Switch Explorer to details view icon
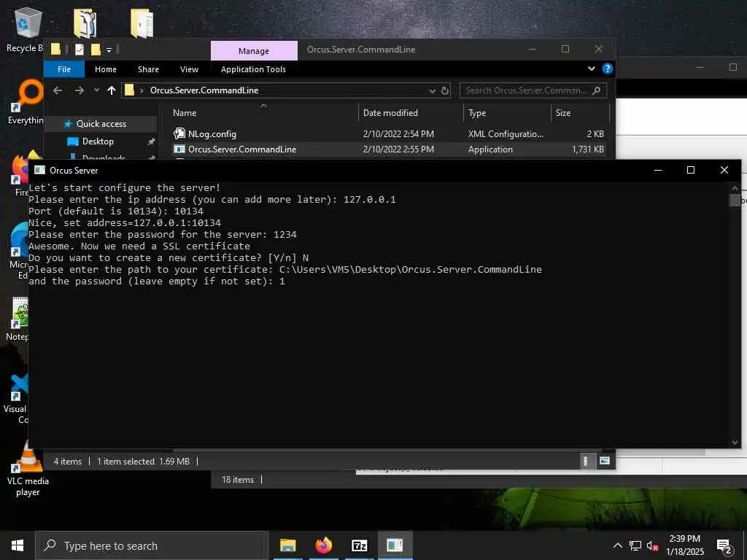This screenshot has height=560, width=747. pos(586,461)
